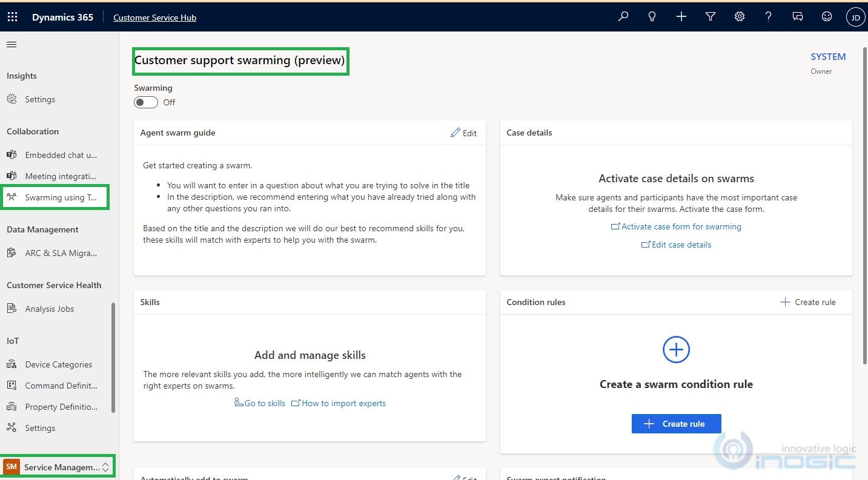Viewport: 868px width, 480px height.
Task: Expand the Service Management area switcher
Action: click(105, 467)
